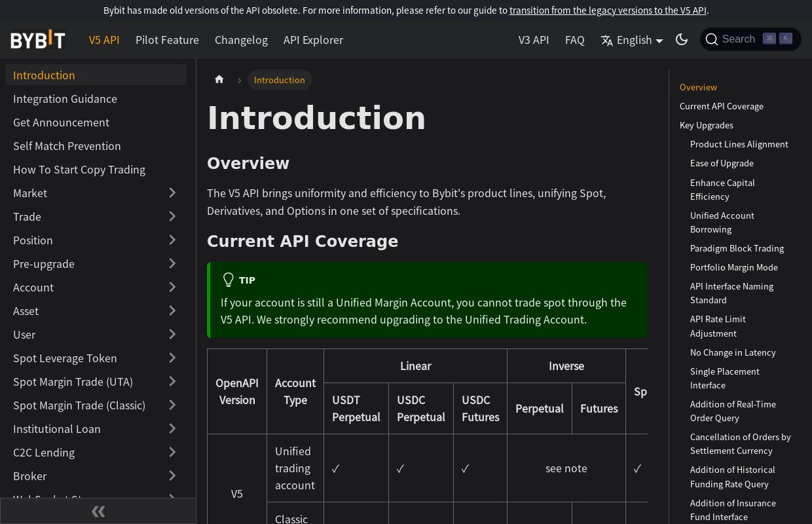
Task: Jump to Addition of Historical Funding Rate Query
Action: [733, 477]
